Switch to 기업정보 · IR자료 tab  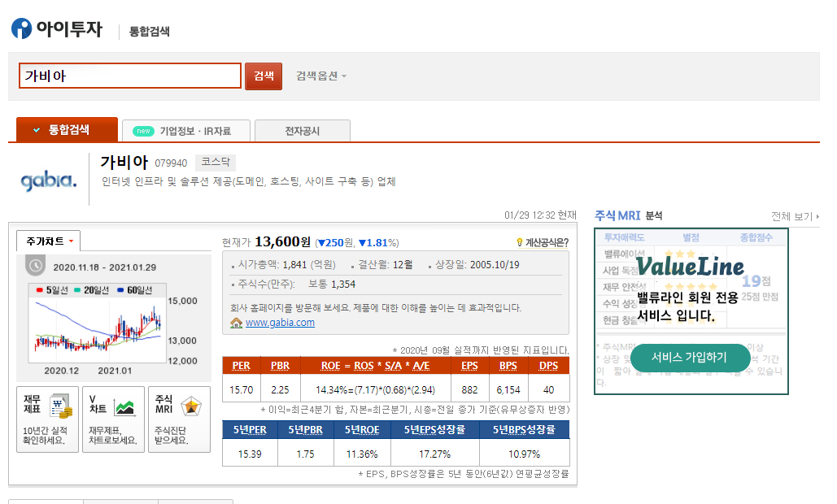click(x=186, y=131)
